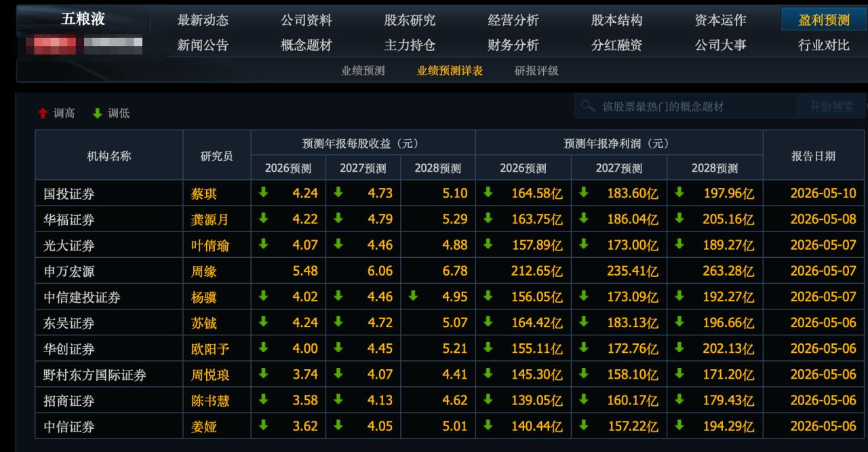Viewport: 868px width, 452px height.
Task: Click the 五粮液 stock name
Action: tap(83, 19)
